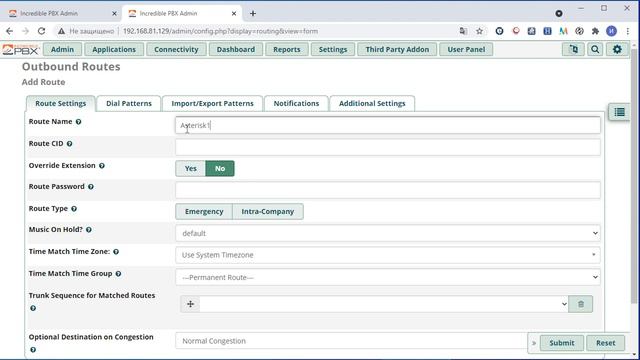Set Override Extension to No
The width and height of the screenshot is (640, 360).
click(220, 169)
